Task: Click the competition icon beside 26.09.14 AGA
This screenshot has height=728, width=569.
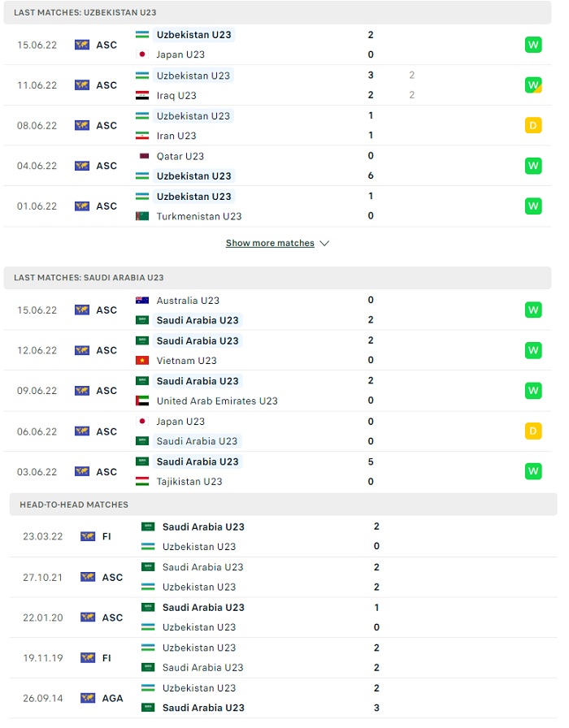Action: click(88, 698)
